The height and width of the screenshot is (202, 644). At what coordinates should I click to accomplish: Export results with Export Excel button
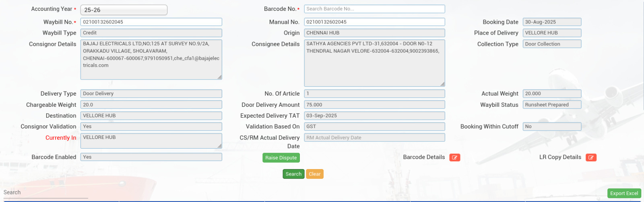[x=624, y=193]
